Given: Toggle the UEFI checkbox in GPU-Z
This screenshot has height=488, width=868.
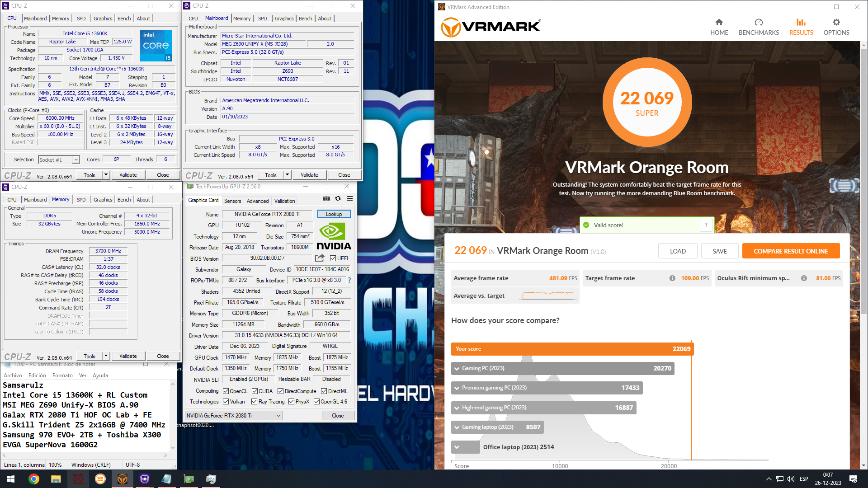Looking at the screenshot, I should tap(333, 258).
